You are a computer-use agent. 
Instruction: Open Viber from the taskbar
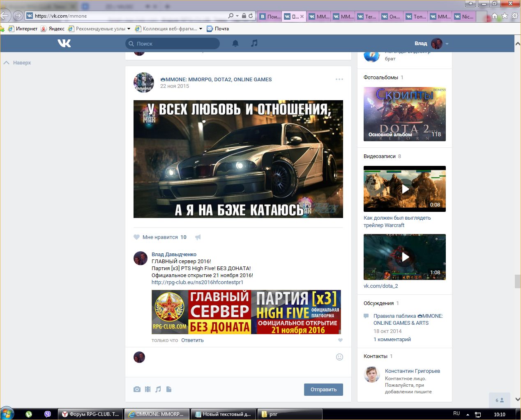tap(48, 414)
